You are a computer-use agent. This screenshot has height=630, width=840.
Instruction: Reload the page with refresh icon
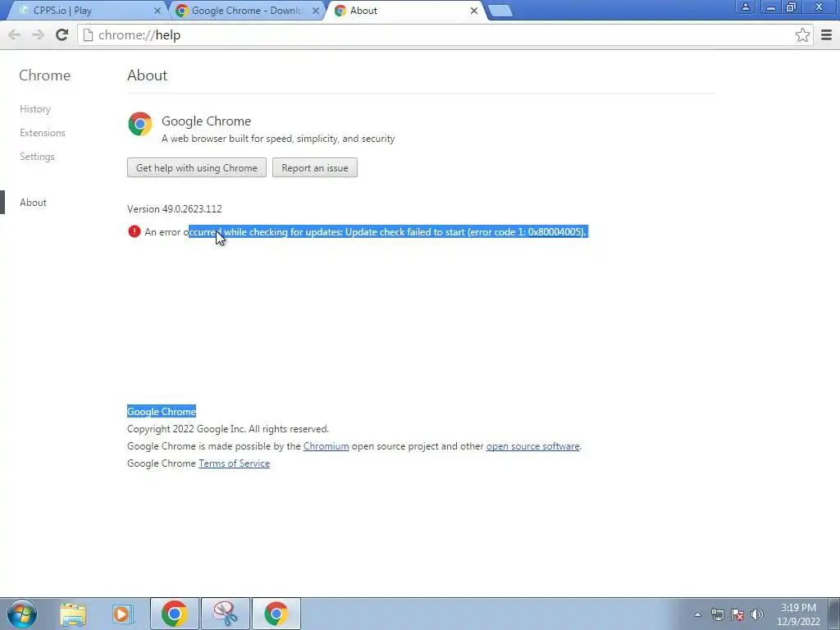62,34
